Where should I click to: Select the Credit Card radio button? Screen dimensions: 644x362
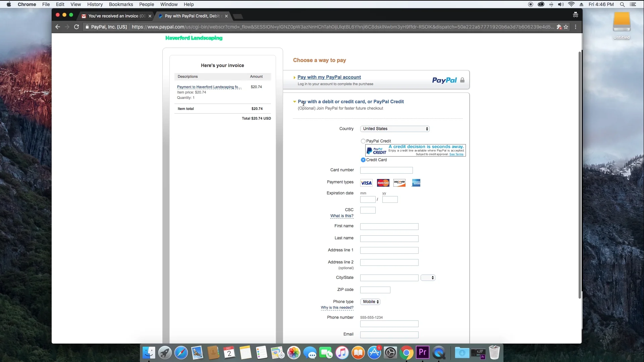(x=363, y=160)
